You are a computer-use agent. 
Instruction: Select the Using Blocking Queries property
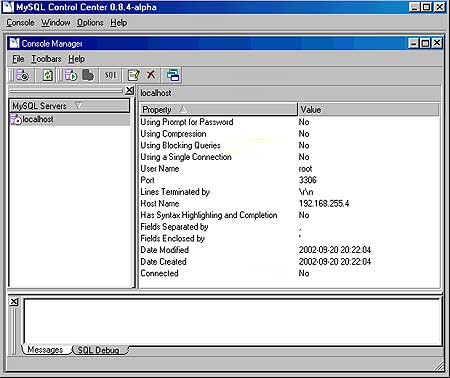click(180, 145)
